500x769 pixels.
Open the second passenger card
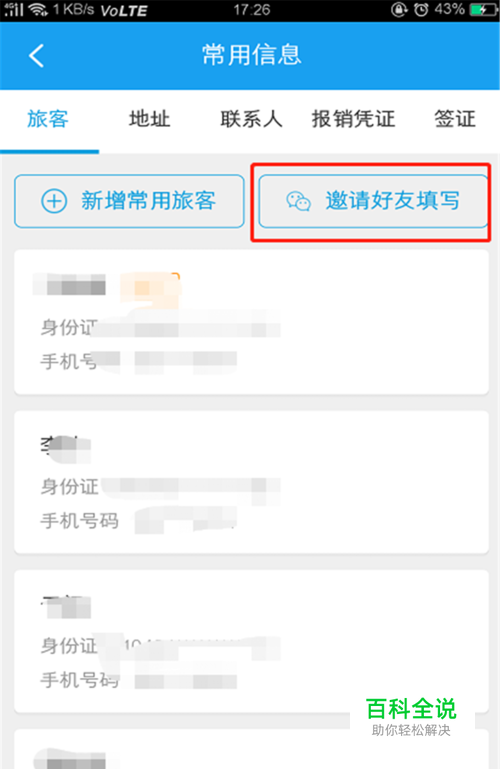point(251,482)
